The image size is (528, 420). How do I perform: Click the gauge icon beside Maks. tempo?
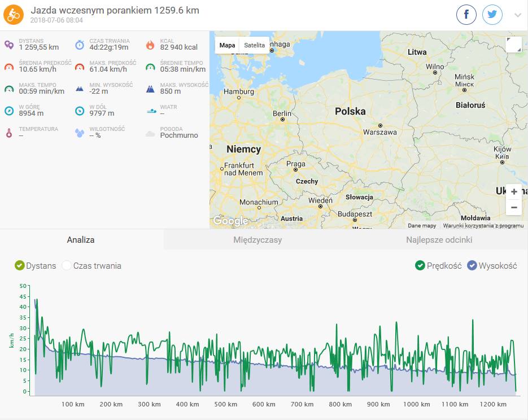(9, 89)
